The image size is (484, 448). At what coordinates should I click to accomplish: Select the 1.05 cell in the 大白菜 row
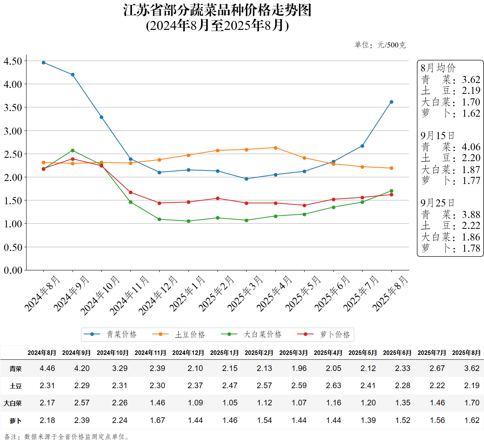(x=230, y=403)
